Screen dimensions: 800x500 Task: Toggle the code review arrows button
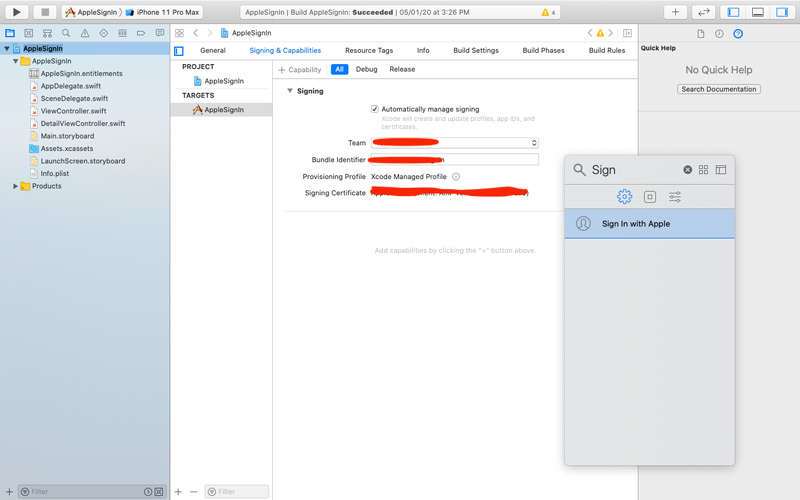(x=704, y=12)
